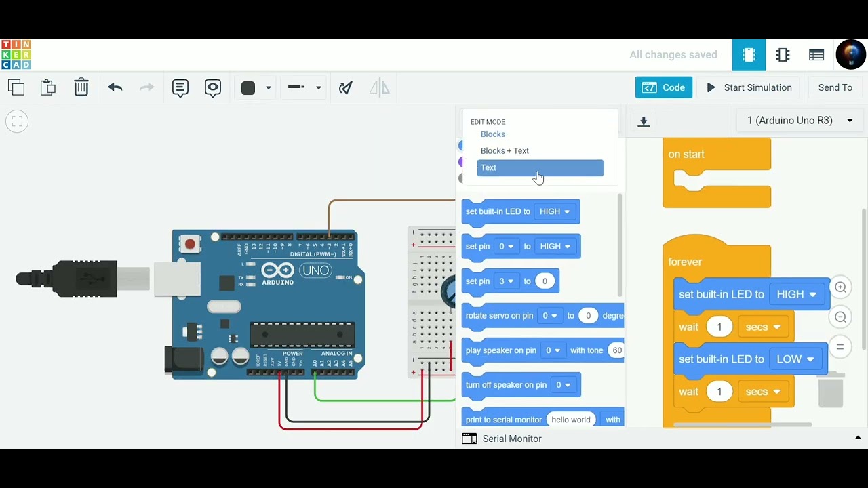Click the tone value 60 field
Viewport: 868px width, 488px height.
pyautogui.click(x=616, y=350)
